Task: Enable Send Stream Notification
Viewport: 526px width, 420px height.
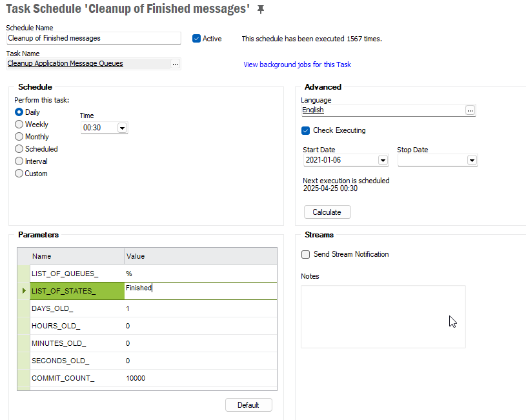Action: pos(306,254)
